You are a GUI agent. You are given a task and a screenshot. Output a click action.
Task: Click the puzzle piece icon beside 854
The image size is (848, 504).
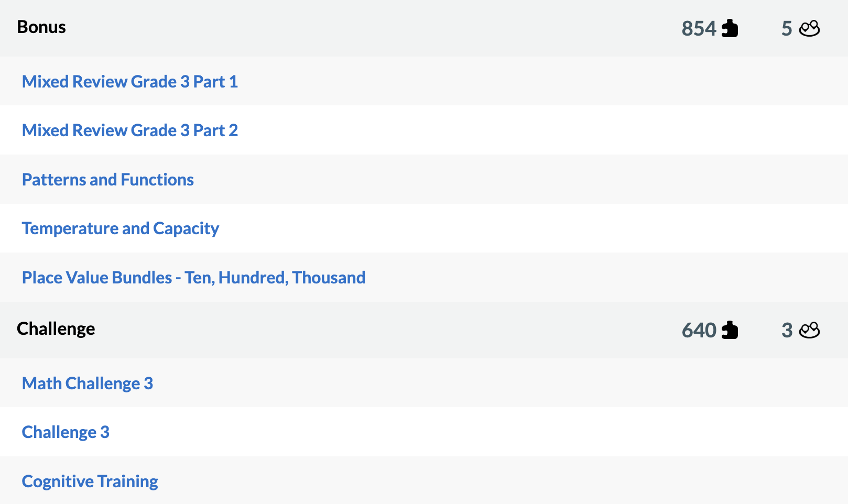coord(731,28)
